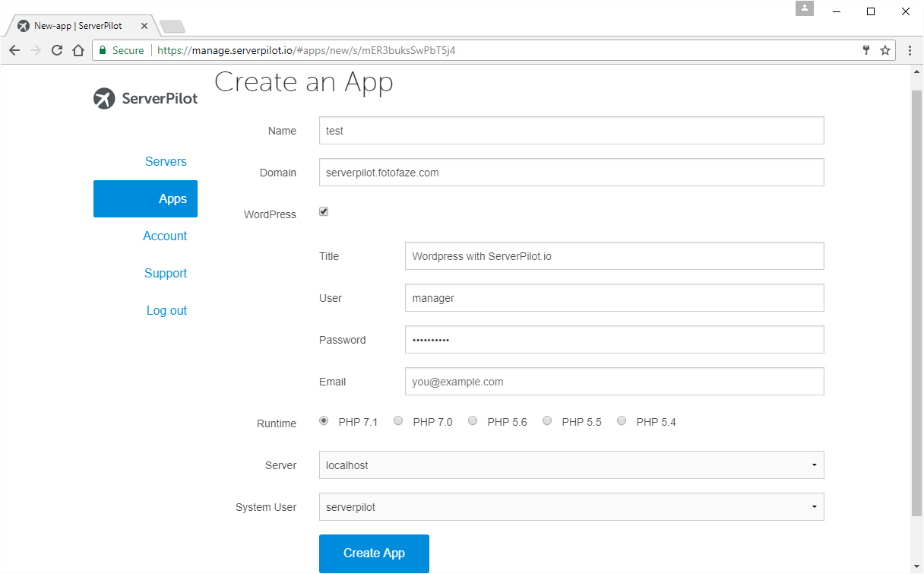924x574 pixels.
Task: Open the Chrome three-dot menu
Action: click(x=910, y=50)
